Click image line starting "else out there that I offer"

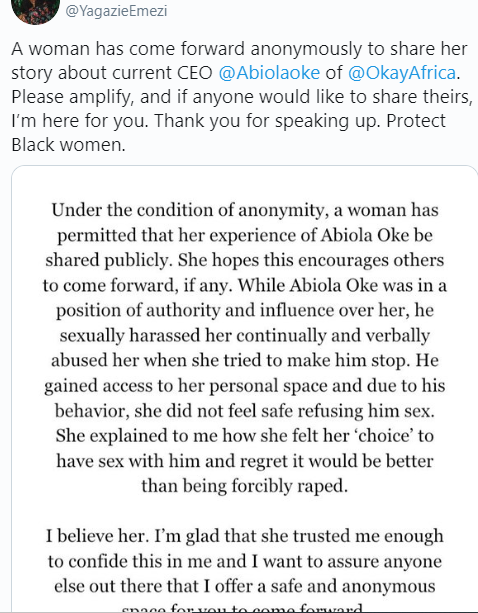coord(245,586)
